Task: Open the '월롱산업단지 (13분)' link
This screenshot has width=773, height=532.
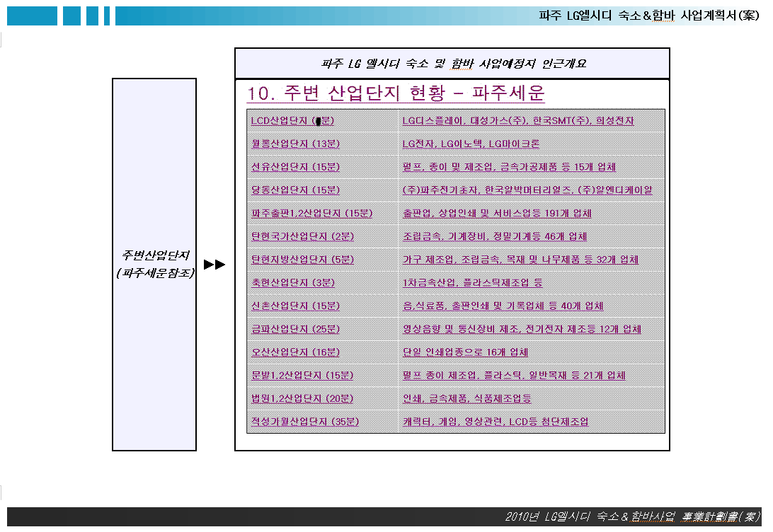Action: tap(295, 144)
